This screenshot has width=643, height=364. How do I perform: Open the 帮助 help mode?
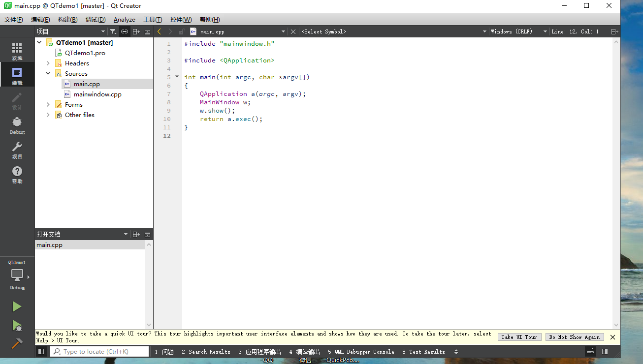click(17, 174)
